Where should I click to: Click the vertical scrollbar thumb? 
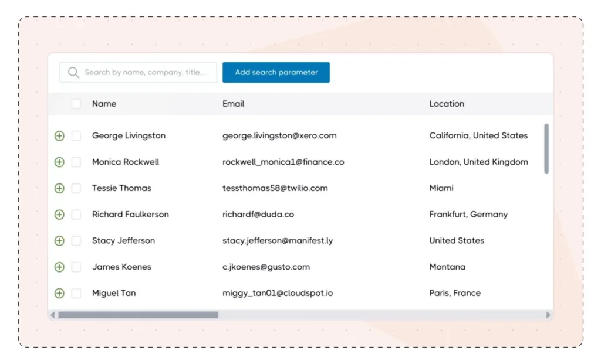tap(546, 148)
